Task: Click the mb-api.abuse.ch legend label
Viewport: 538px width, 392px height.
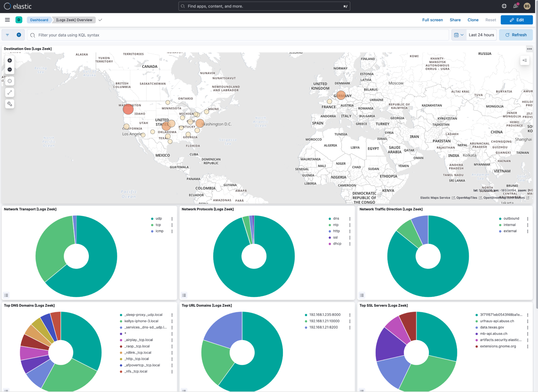Action: [x=493, y=334]
